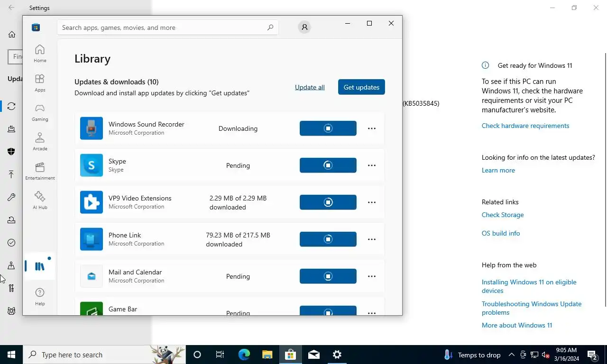Open OS build info link in Settings
The image size is (607, 364).
pyautogui.click(x=501, y=233)
